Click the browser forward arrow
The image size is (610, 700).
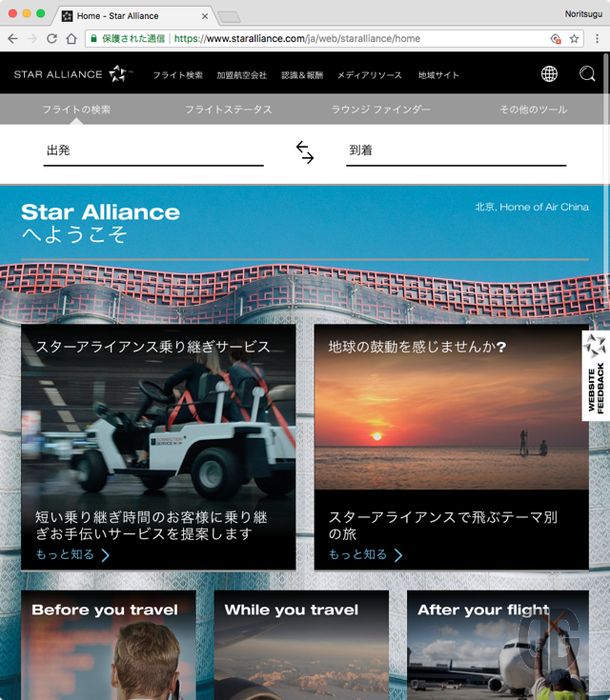[32, 39]
